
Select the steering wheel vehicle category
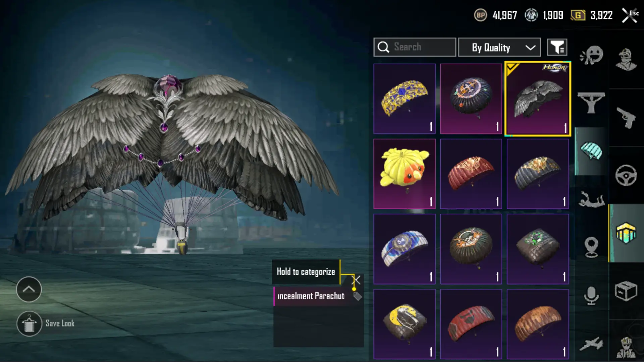click(626, 175)
